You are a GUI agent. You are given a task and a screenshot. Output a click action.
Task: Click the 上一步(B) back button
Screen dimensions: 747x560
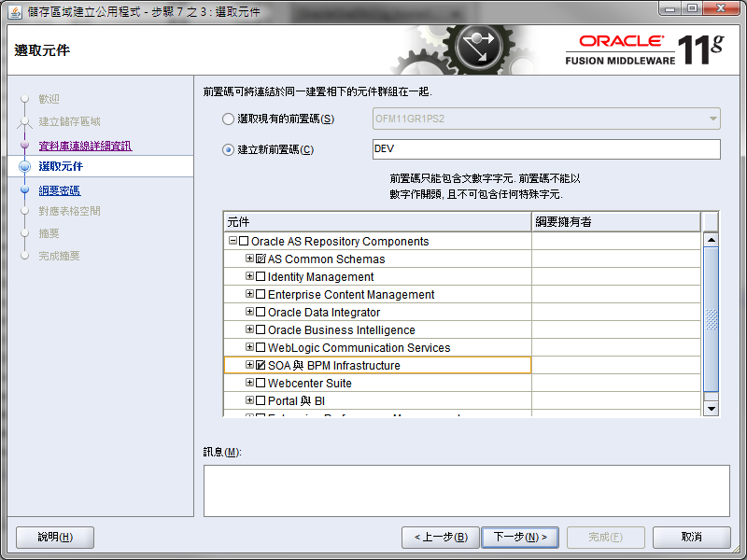point(441,538)
